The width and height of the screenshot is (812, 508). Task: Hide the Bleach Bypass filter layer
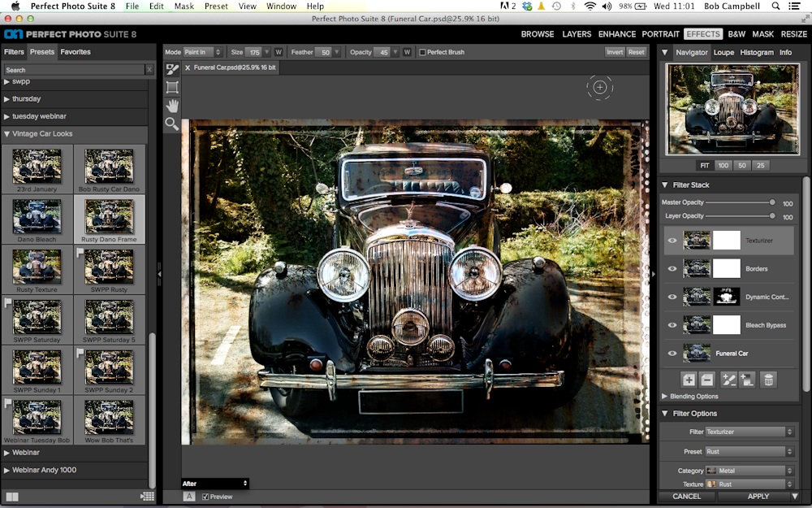click(672, 325)
